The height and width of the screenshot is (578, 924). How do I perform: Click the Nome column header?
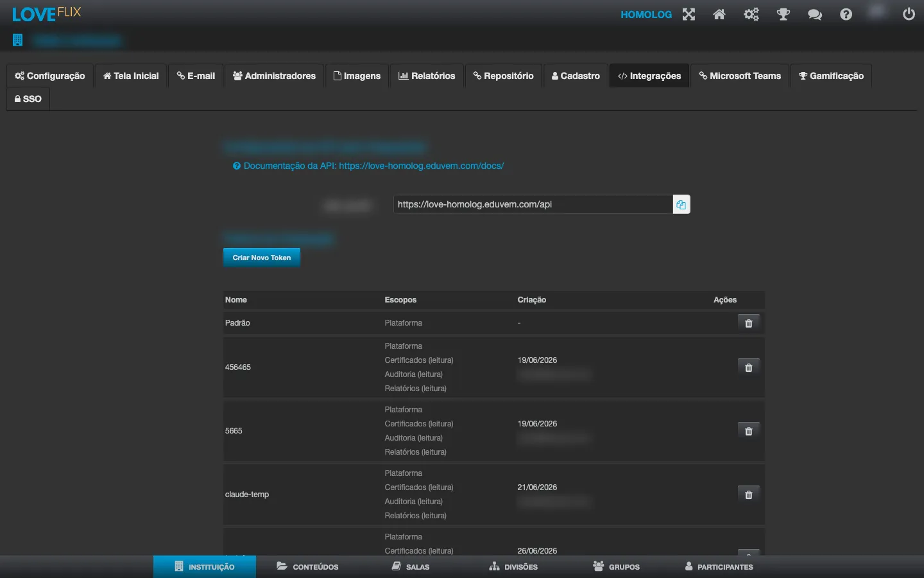click(x=236, y=300)
